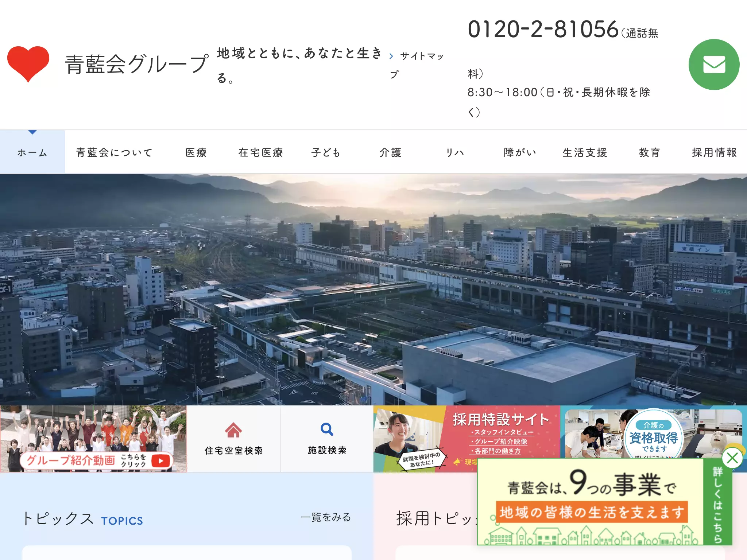
Task: Click the 青藍会グループ site title
Action: tap(137, 64)
